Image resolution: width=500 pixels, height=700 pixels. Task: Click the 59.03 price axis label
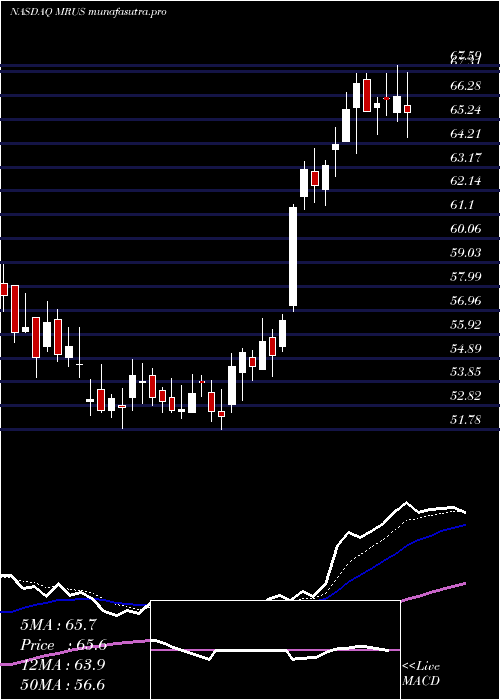(x=466, y=253)
